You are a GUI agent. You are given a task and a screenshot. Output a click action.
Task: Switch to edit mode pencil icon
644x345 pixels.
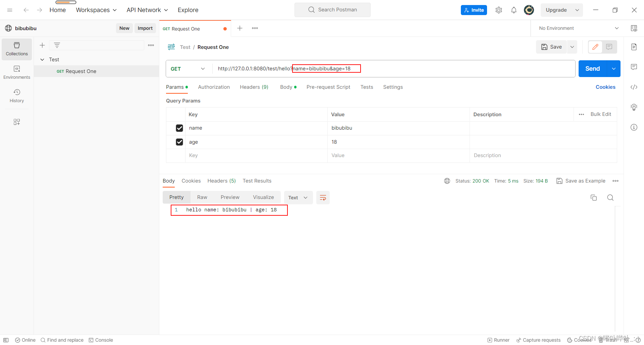click(x=595, y=47)
